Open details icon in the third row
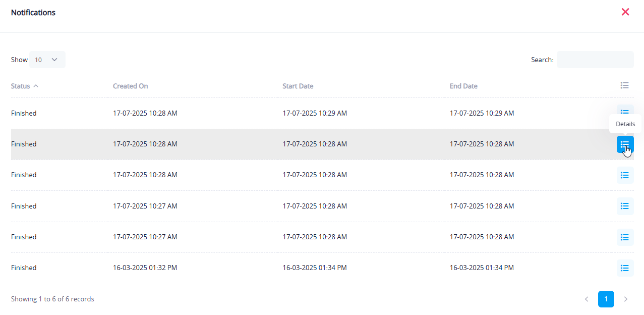Viewport: 644px width, 315px height. coord(625,175)
